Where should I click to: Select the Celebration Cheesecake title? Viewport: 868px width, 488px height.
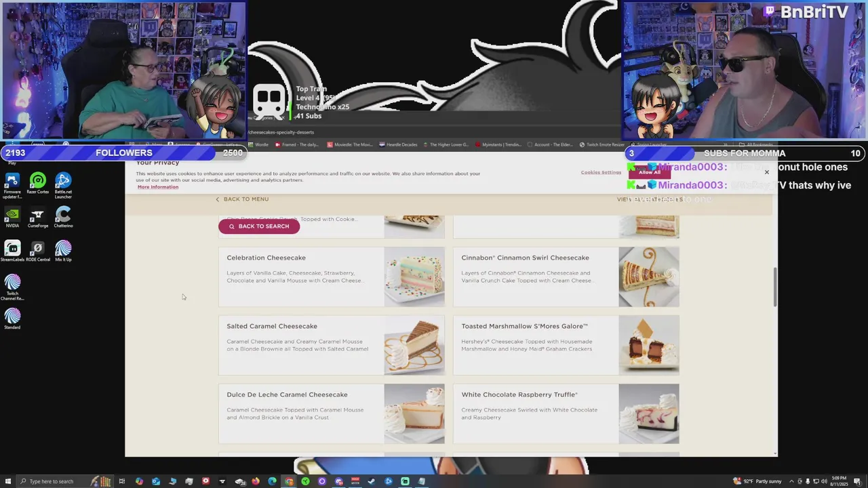point(266,258)
